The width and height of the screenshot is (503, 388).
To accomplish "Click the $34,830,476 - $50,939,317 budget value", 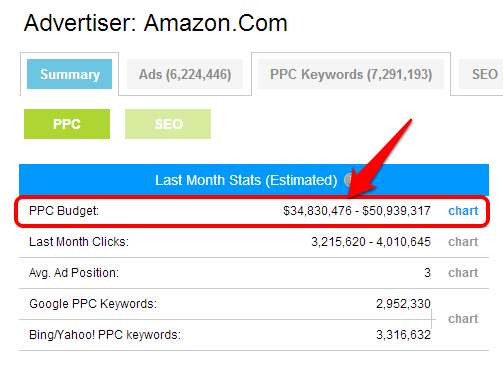I will coord(357,211).
